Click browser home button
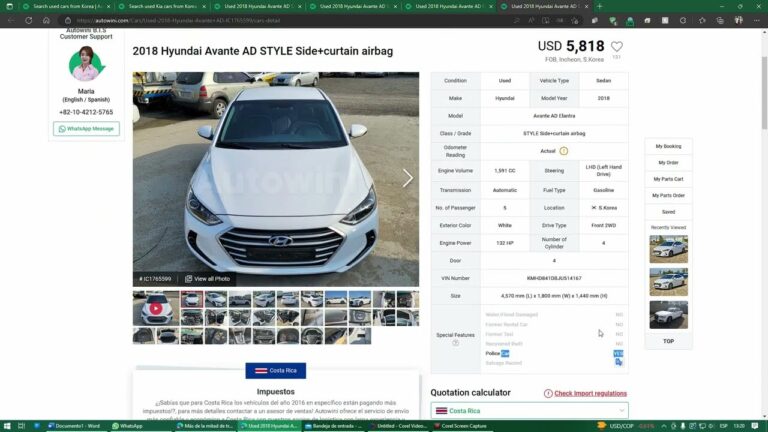Viewport: 768px width, 432px height. [46, 21]
